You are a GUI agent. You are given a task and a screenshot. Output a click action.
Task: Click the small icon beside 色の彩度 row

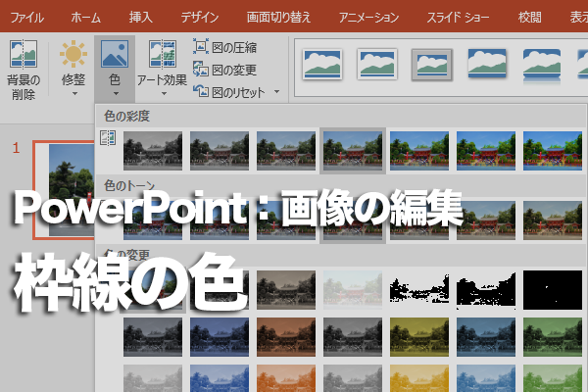pyautogui.click(x=108, y=137)
